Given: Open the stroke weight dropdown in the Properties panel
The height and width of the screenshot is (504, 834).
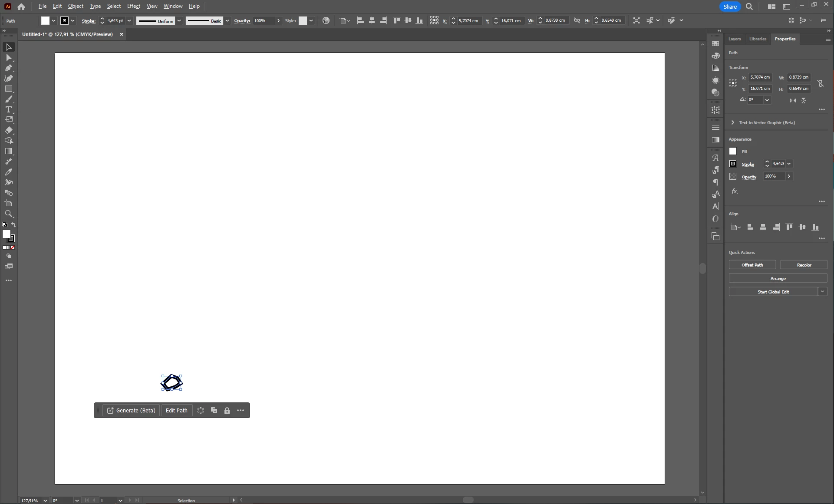Looking at the screenshot, I should [x=789, y=164].
